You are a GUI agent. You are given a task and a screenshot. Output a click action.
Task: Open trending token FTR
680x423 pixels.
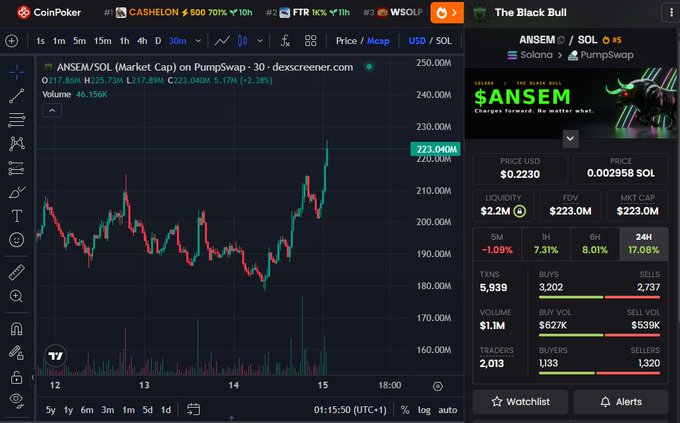click(x=307, y=13)
